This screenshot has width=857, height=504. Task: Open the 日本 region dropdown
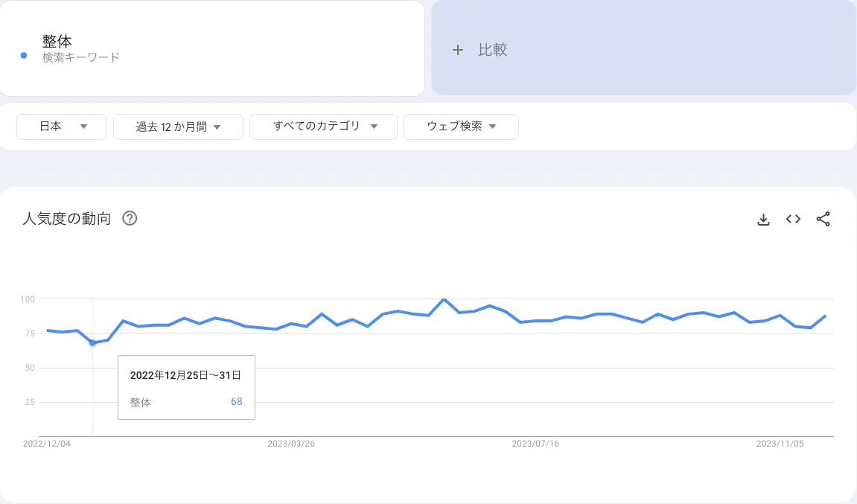click(x=61, y=127)
